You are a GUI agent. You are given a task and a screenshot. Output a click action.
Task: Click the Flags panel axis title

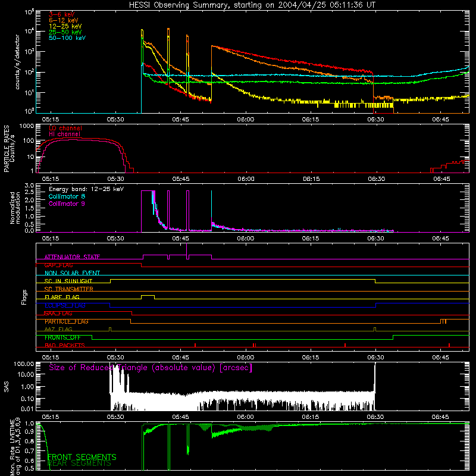24,297
